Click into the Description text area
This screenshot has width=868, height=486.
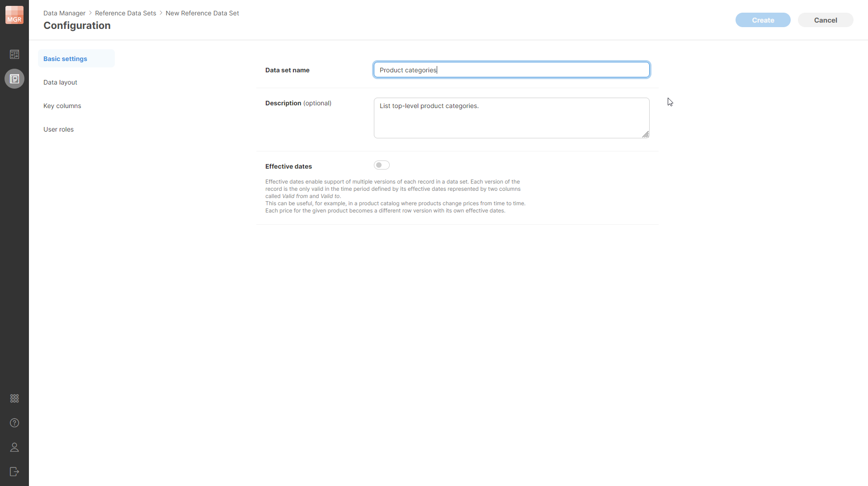(511, 118)
